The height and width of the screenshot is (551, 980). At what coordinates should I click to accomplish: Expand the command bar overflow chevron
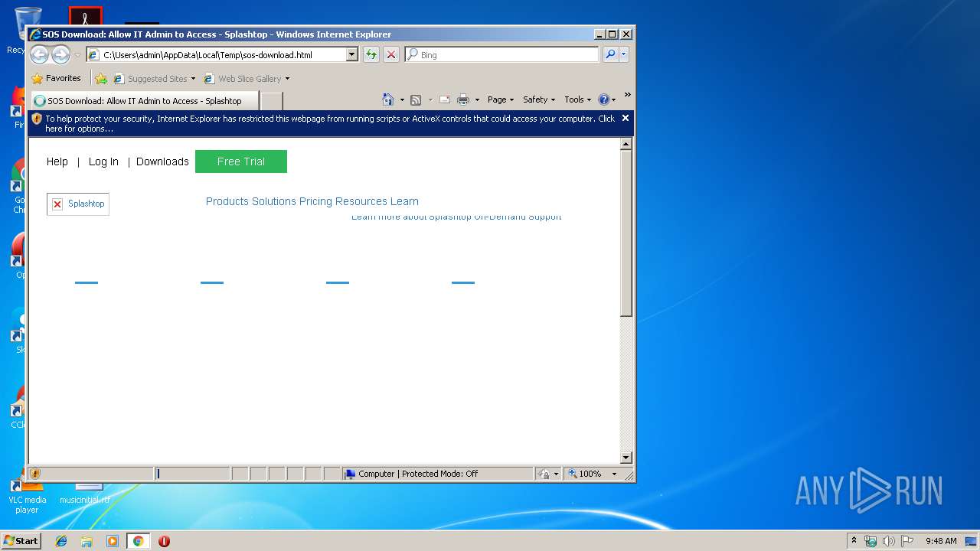tap(627, 95)
